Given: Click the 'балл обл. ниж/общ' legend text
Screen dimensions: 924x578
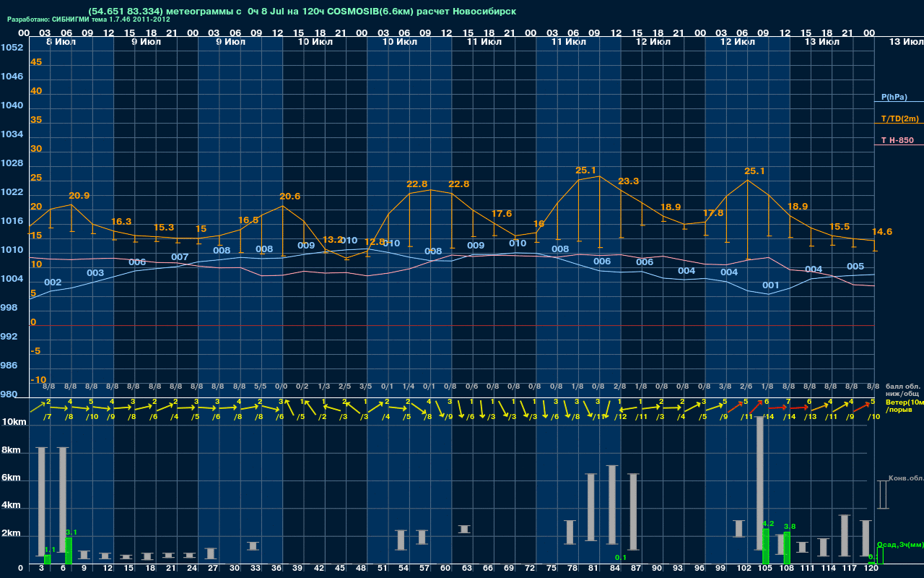Looking at the screenshot, I should coord(902,390).
